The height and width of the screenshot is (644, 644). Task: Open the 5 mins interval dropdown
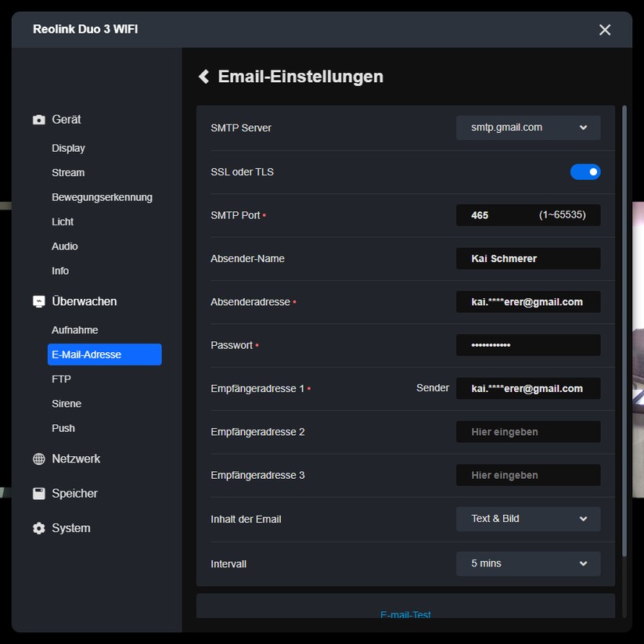(528, 563)
